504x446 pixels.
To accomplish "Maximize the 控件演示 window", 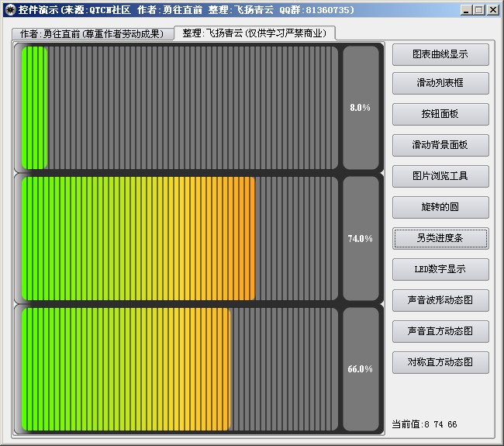I will (479, 10).
